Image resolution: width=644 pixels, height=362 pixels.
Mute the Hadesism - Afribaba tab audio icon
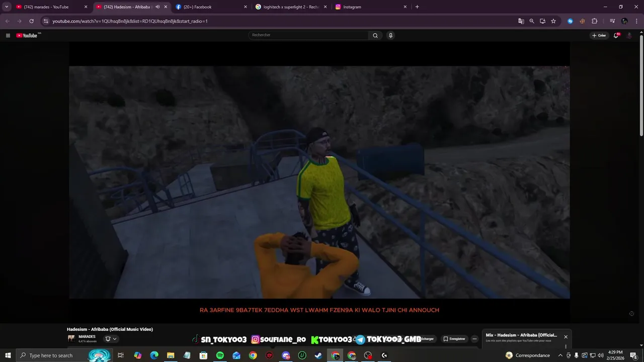click(x=157, y=7)
